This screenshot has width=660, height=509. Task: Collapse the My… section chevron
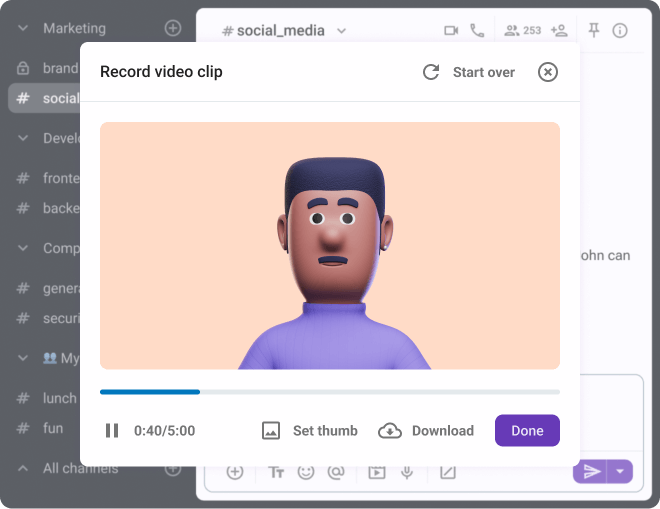tap(23, 358)
